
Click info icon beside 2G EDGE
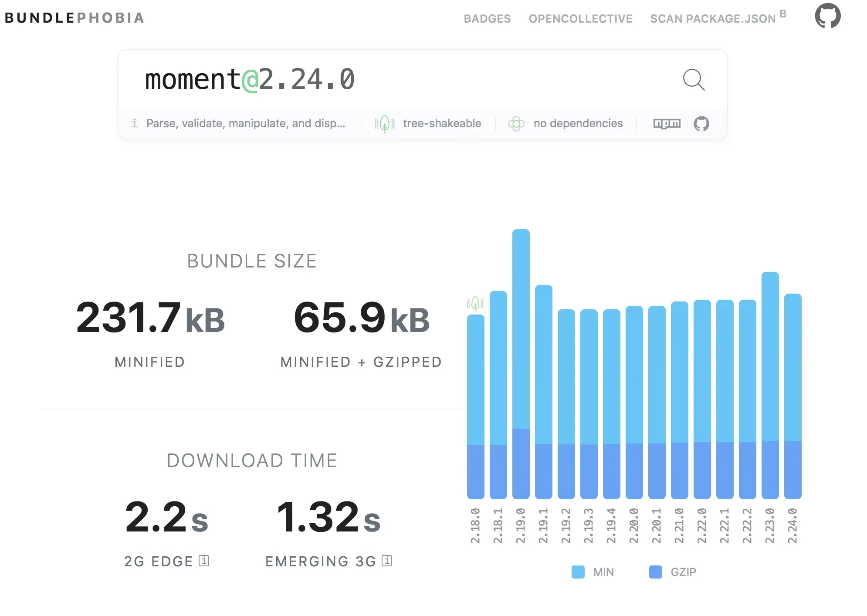tap(204, 561)
